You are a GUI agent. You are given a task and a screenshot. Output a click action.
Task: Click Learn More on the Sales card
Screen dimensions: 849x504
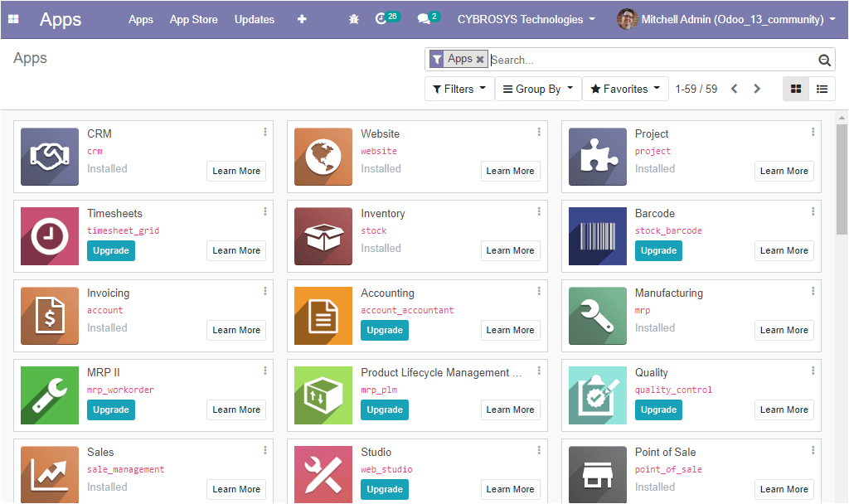click(x=236, y=489)
